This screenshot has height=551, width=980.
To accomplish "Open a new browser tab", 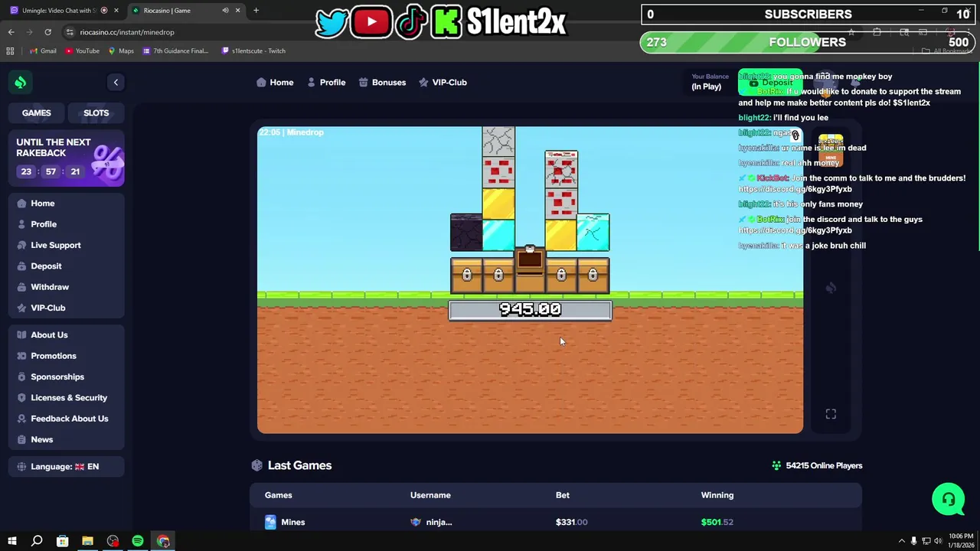I will (x=256, y=11).
